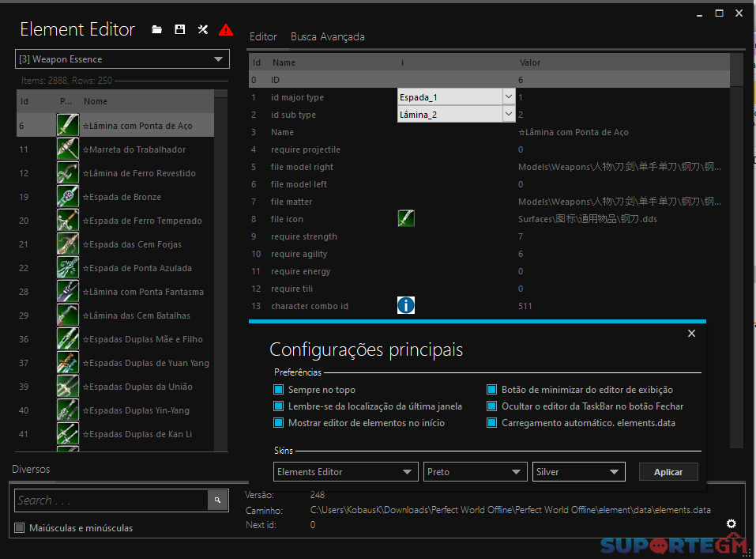This screenshot has width=756, height=559.
Task: Click the Aplicar button
Action: coord(668,471)
